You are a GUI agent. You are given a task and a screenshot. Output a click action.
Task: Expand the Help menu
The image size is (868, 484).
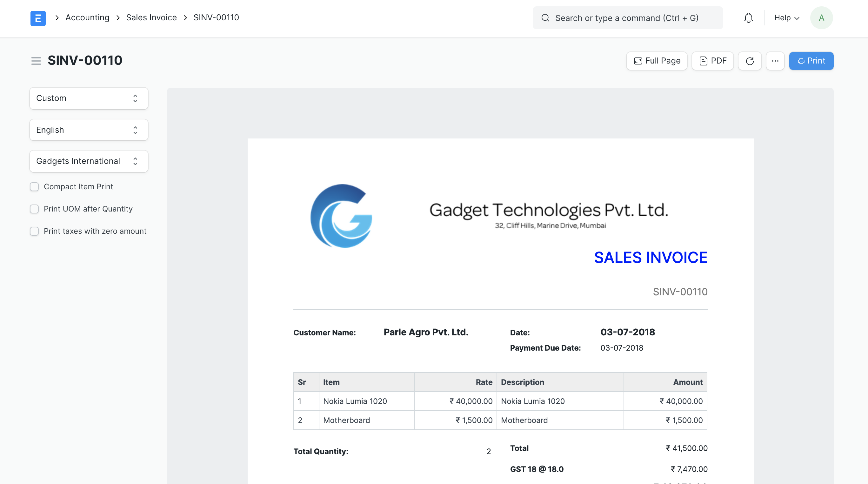pos(786,18)
